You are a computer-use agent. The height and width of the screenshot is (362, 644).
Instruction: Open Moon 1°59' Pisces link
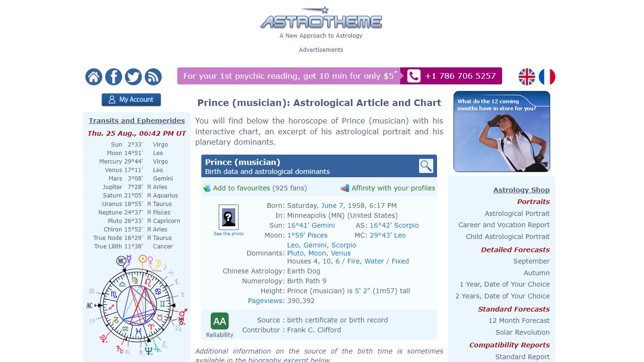(x=307, y=235)
